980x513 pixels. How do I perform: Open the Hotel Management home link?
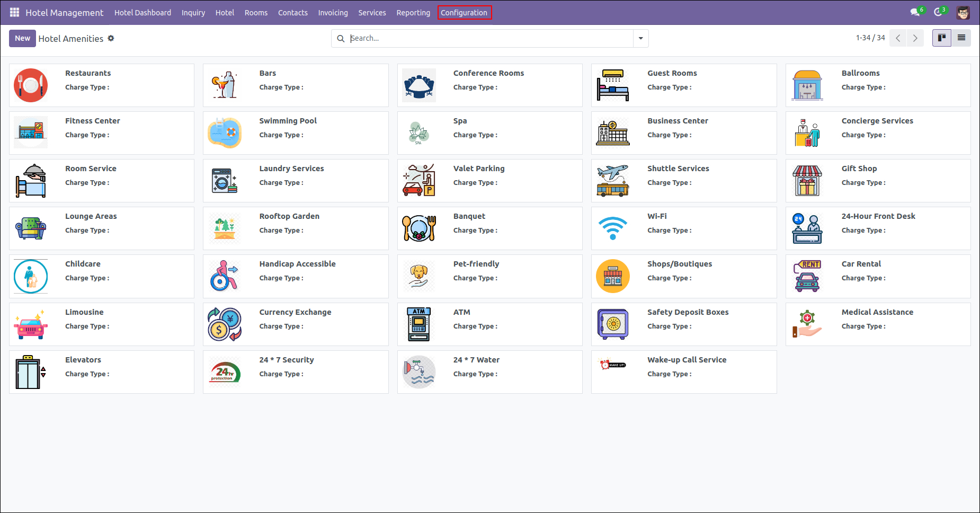pyautogui.click(x=64, y=12)
